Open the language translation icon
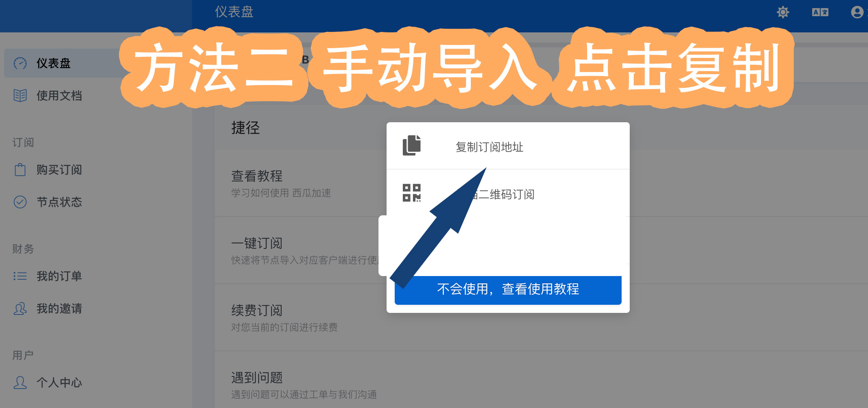The height and width of the screenshot is (408, 868). click(821, 12)
